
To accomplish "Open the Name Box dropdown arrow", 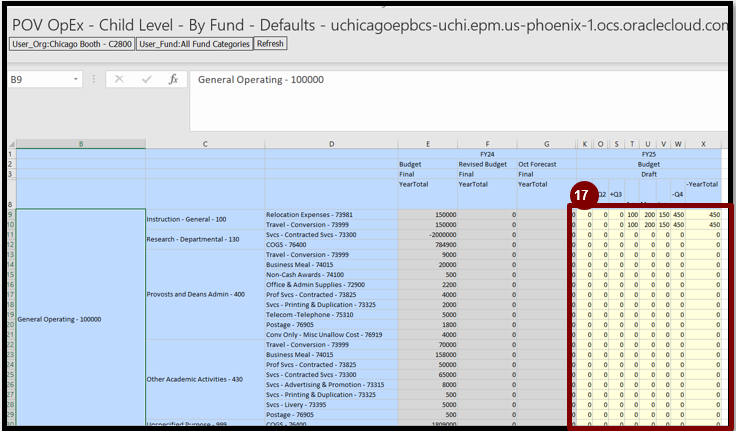I will point(76,79).
